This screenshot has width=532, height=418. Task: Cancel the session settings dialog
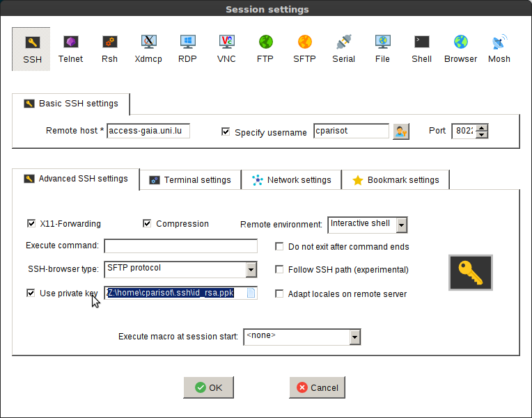[x=317, y=387]
